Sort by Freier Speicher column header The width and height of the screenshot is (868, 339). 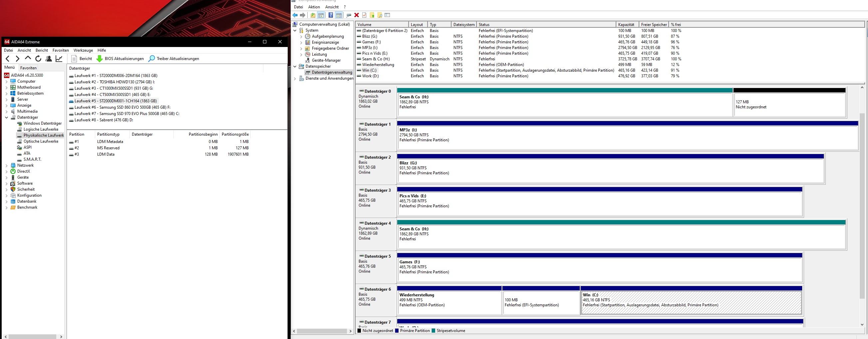click(654, 25)
